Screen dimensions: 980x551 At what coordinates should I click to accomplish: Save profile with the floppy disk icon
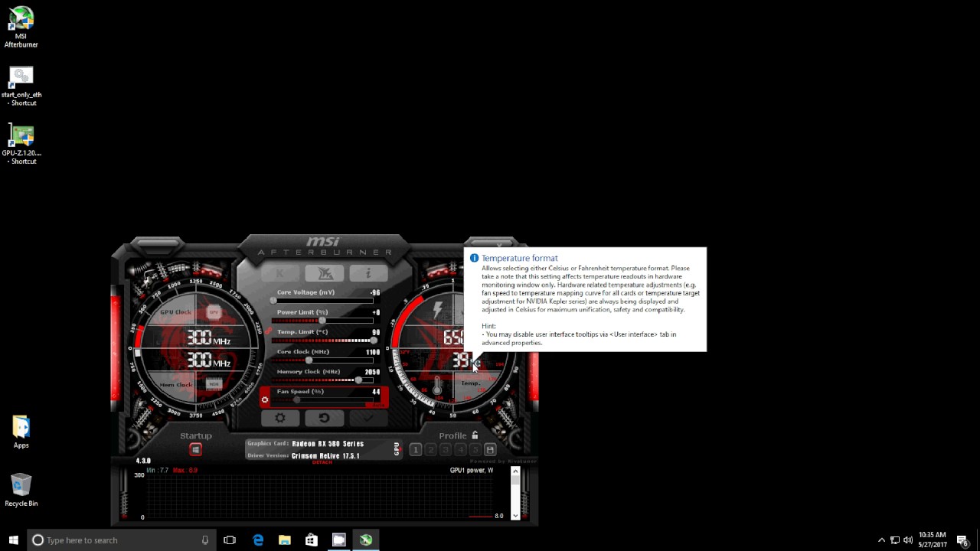[x=490, y=450]
